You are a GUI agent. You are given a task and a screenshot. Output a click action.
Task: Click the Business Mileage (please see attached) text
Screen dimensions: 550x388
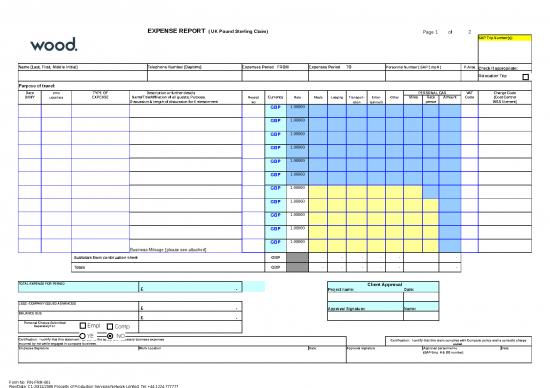pos(168,250)
